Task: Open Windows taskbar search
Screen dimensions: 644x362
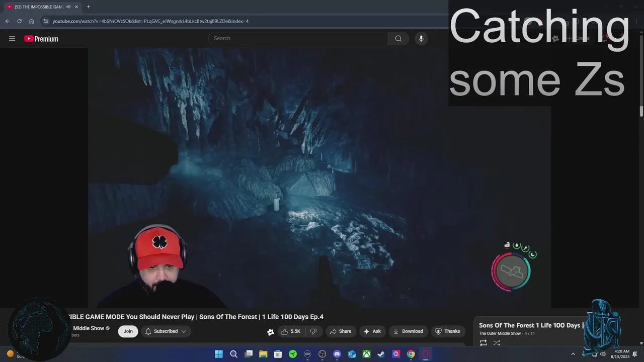Action: (233, 354)
